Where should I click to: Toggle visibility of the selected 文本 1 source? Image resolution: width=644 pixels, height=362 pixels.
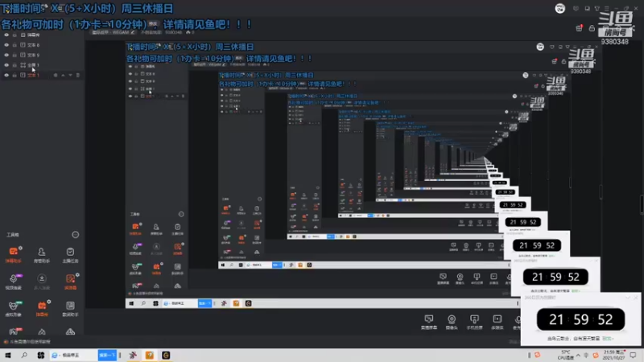pos(6,75)
